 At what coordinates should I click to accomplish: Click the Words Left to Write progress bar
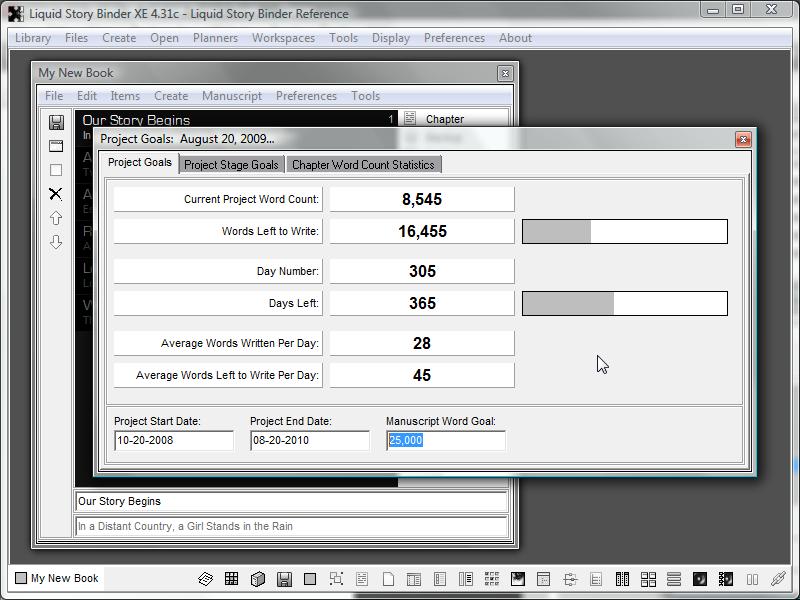624,231
